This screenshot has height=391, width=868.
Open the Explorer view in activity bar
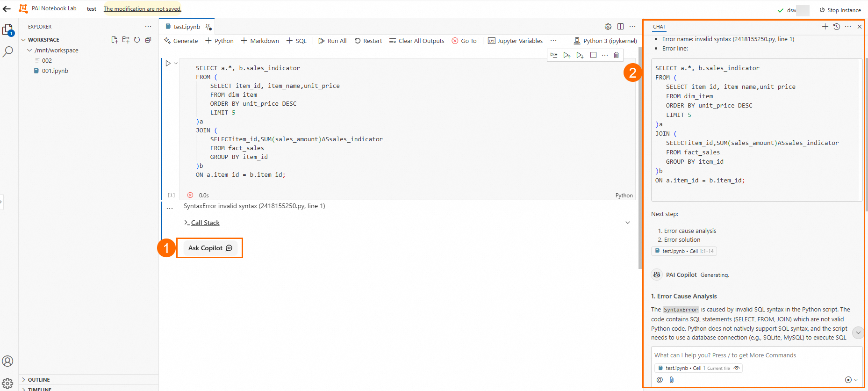[8, 30]
